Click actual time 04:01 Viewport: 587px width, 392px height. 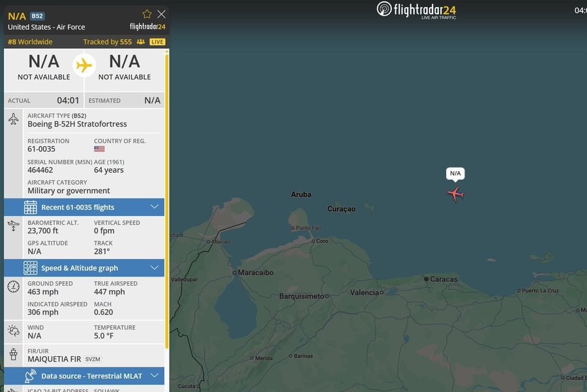click(68, 100)
